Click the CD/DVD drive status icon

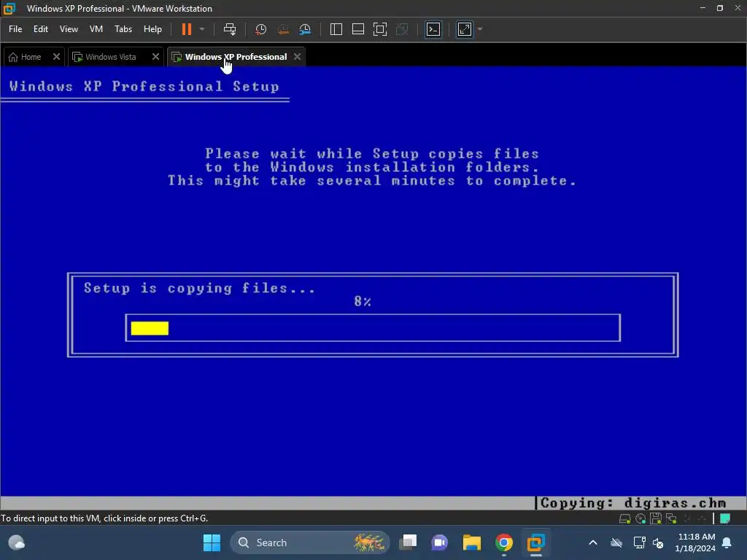(640, 518)
